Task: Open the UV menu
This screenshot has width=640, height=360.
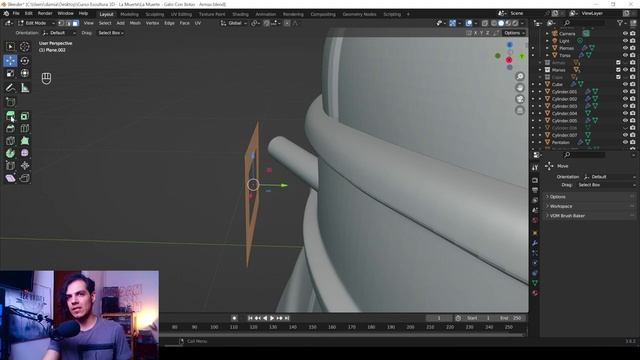Action: 198,23
